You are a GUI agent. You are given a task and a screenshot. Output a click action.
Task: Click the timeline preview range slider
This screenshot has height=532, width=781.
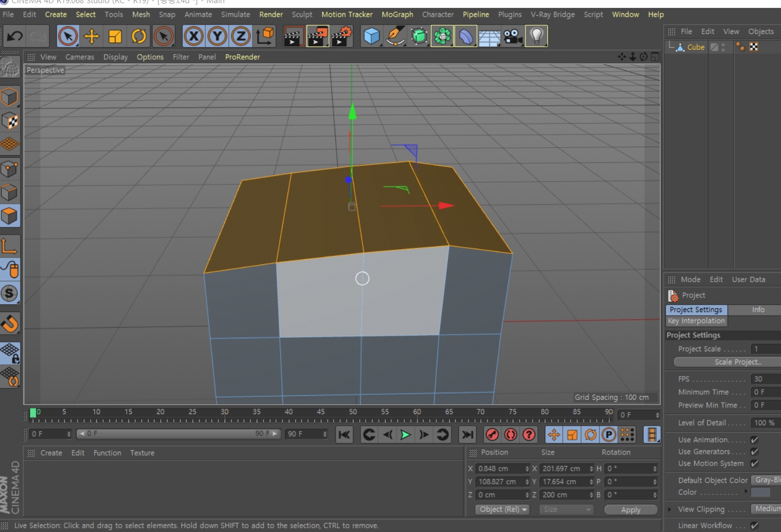[x=178, y=434]
